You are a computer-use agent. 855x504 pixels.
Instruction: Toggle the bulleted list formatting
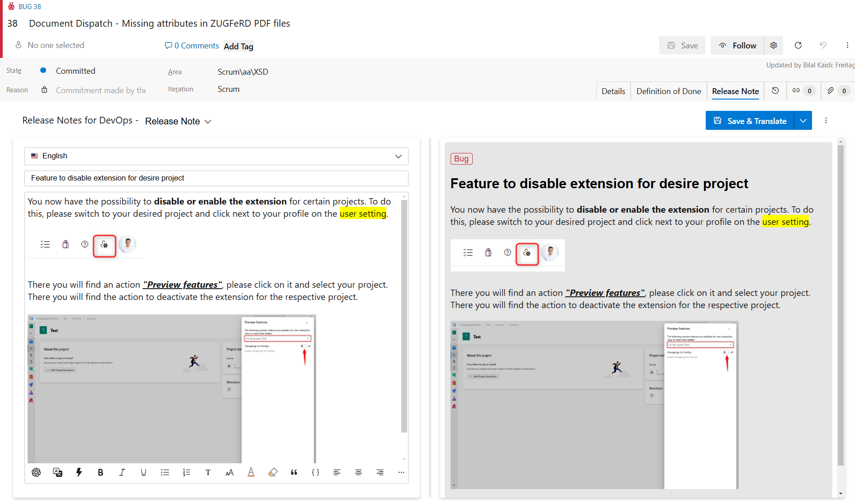coord(165,472)
